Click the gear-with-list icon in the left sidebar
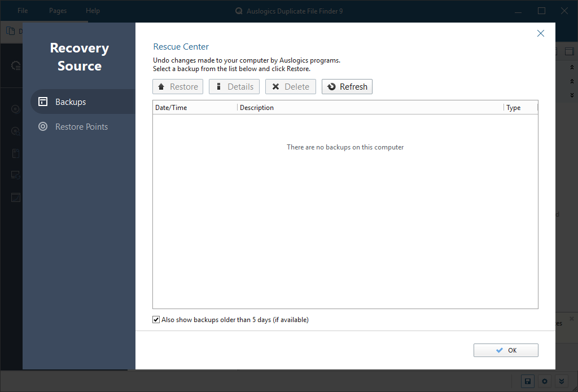The image size is (578, 392). [x=15, y=66]
